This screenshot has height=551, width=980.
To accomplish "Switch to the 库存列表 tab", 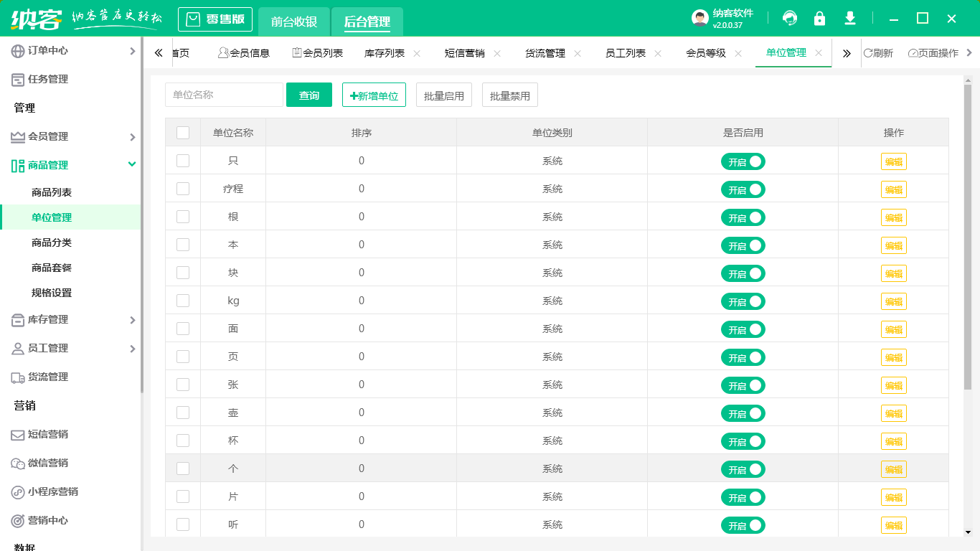I will coord(385,53).
